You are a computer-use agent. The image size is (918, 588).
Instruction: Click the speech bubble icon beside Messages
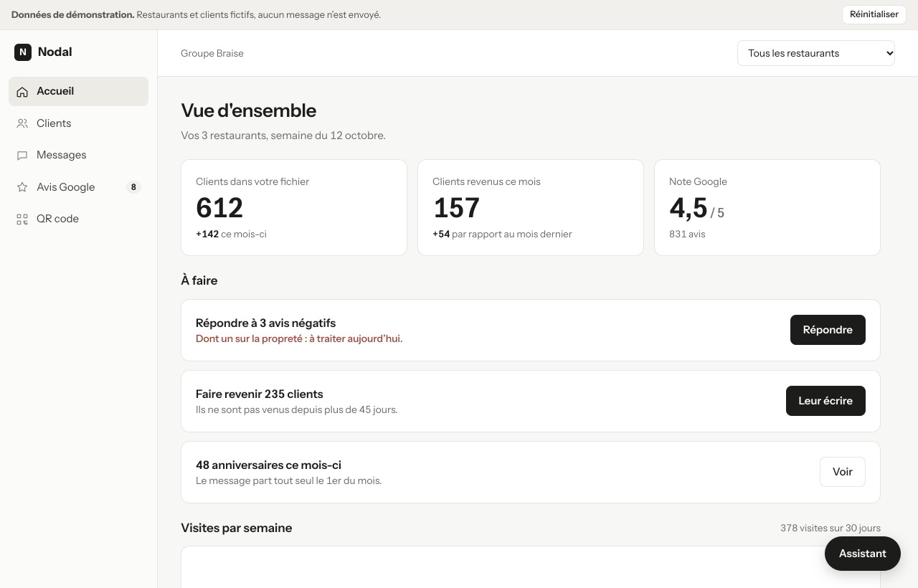tap(22, 156)
